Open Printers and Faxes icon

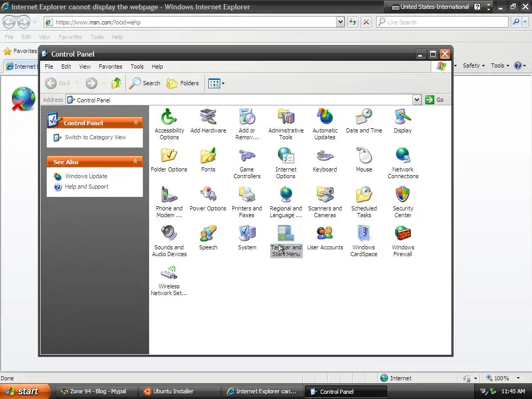pos(247,202)
